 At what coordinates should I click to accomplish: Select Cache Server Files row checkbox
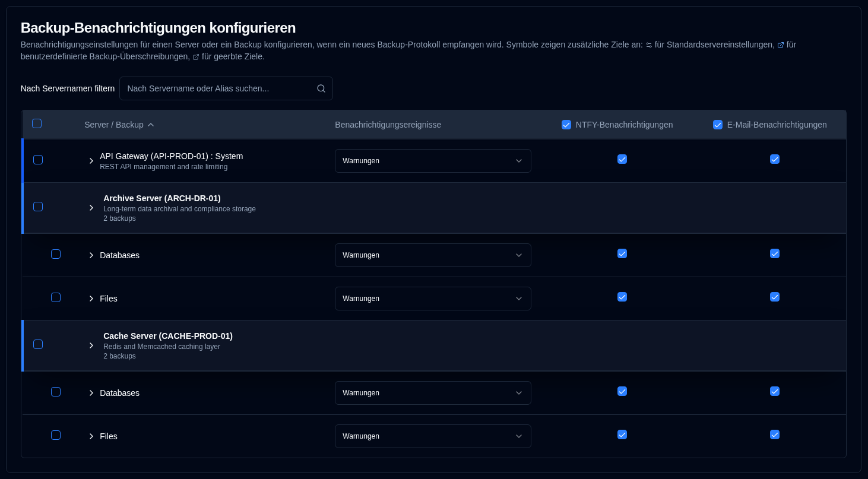56,435
